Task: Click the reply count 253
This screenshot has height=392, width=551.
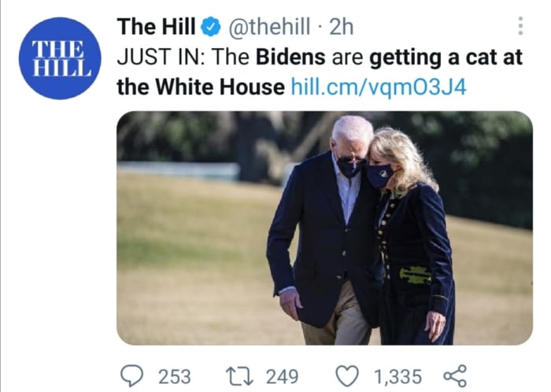Action: pyautogui.click(x=174, y=377)
